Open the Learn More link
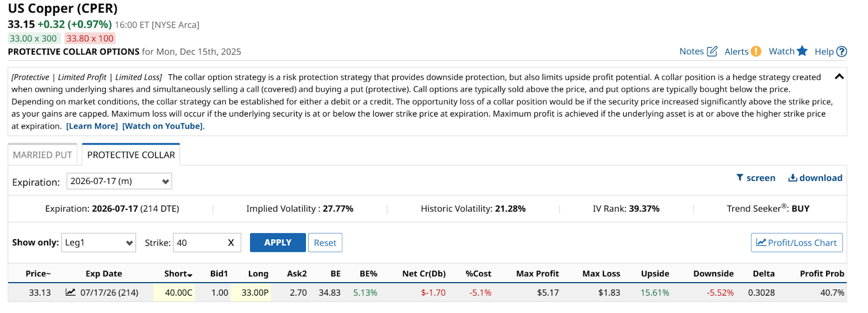The height and width of the screenshot is (313, 868). tap(92, 126)
